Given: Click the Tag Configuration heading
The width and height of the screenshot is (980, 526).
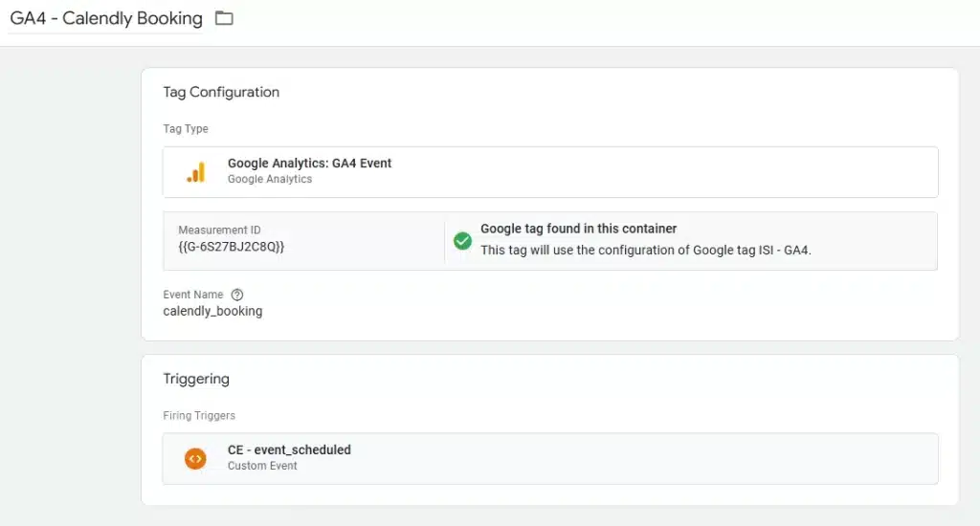Looking at the screenshot, I should pos(221,92).
